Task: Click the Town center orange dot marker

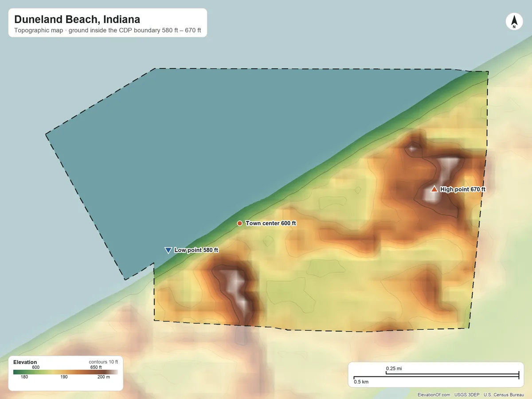Action: 240,223
